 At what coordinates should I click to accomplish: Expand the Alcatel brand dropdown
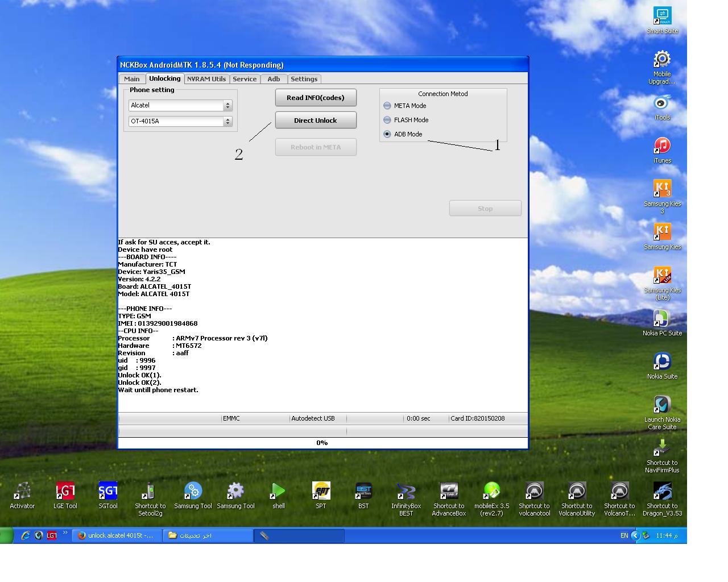pos(227,105)
